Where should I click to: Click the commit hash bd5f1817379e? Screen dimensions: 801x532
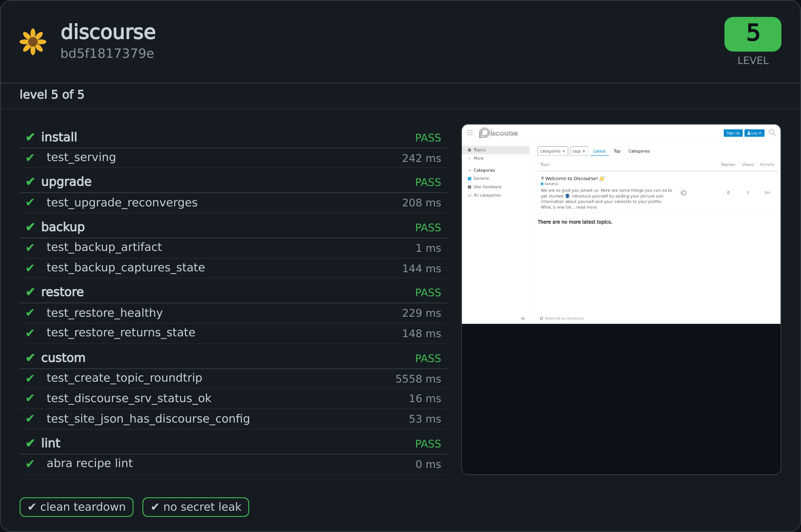click(107, 53)
